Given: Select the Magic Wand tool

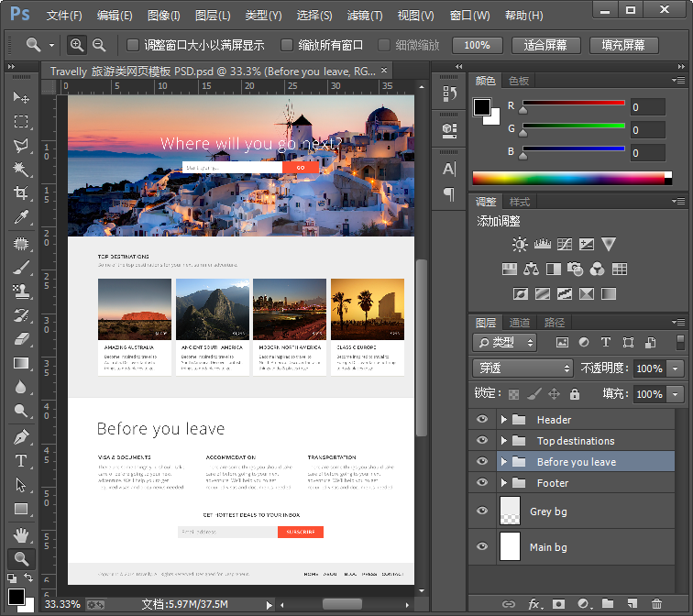Looking at the screenshot, I should 21,169.
